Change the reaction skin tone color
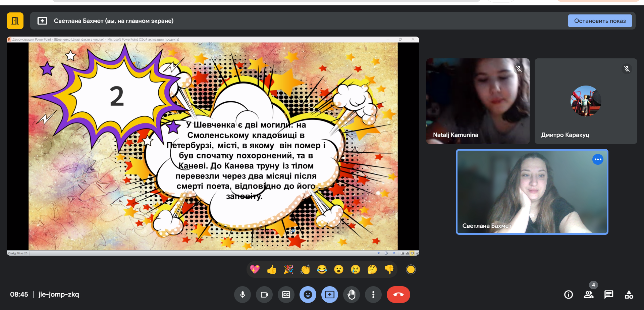The image size is (644, 310). (x=411, y=269)
